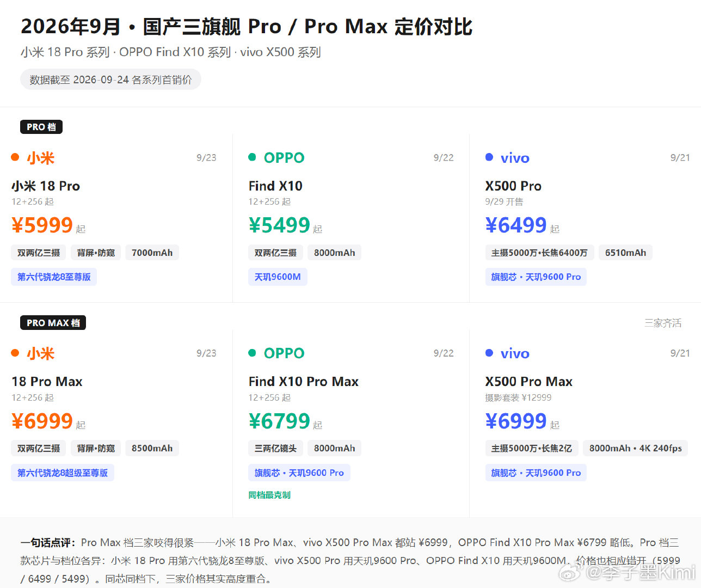Click the 主摄5000万•长焦2亿 chip

[532, 448]
